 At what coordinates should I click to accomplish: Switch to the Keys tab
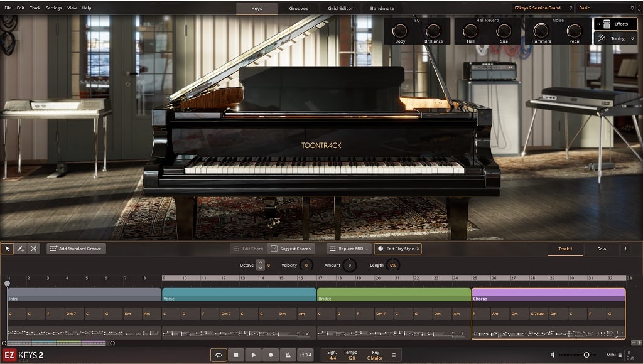257,8
